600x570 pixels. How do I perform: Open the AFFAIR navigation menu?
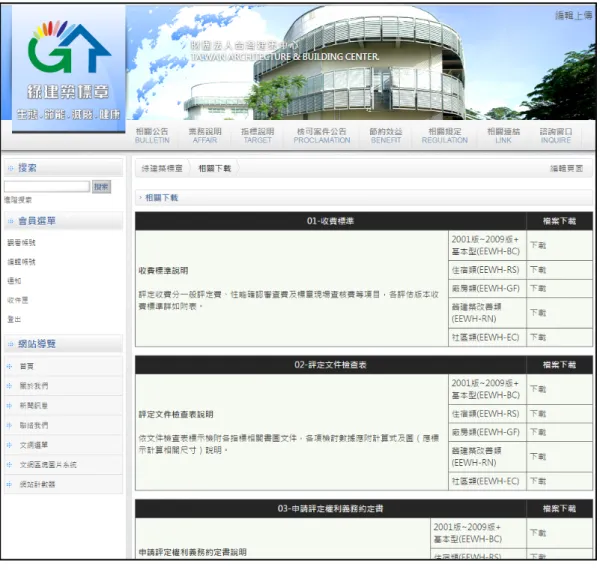(x=205, y=136)
